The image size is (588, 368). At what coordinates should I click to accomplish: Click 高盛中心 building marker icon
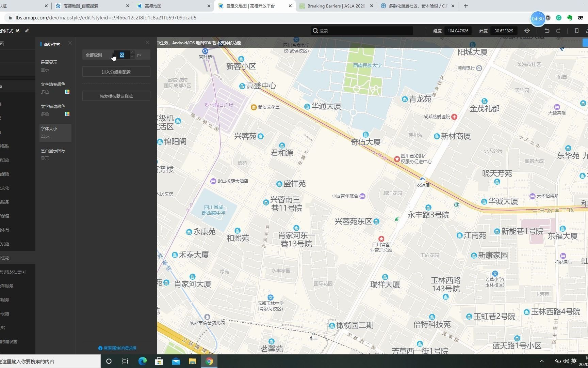[242, 86]
